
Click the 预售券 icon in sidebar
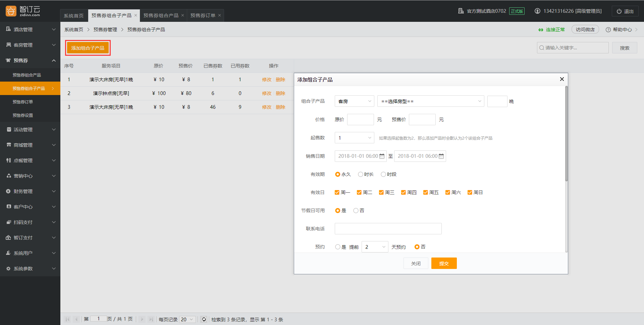[x=8, y=60]
